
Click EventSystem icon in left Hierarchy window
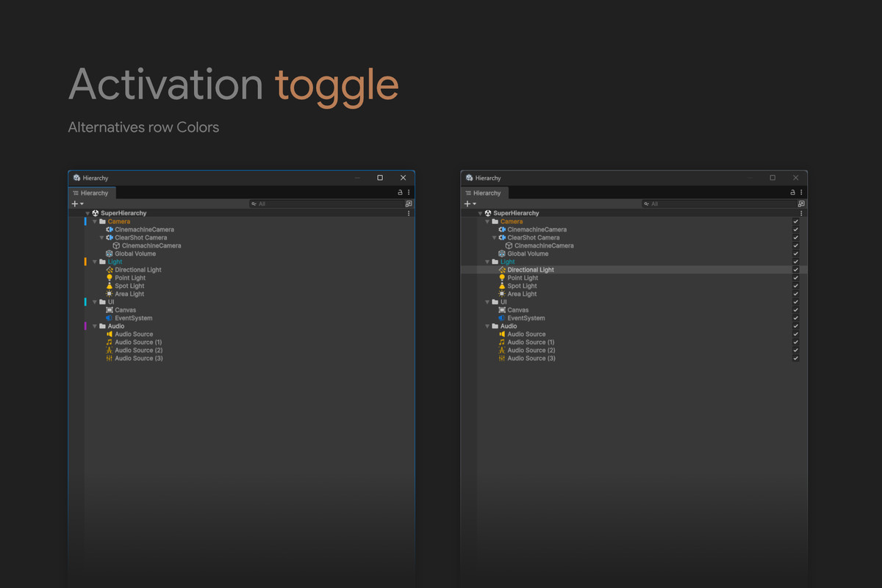coord(110,318)
